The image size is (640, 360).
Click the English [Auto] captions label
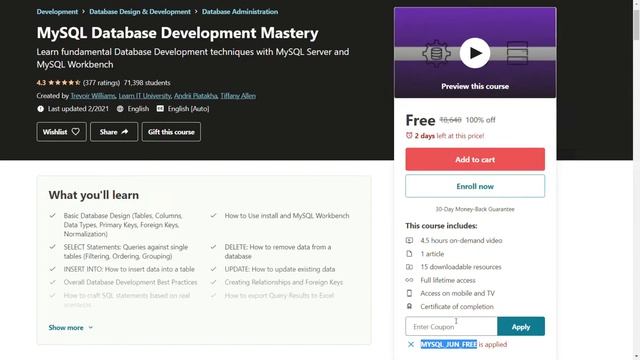point(188,109)
